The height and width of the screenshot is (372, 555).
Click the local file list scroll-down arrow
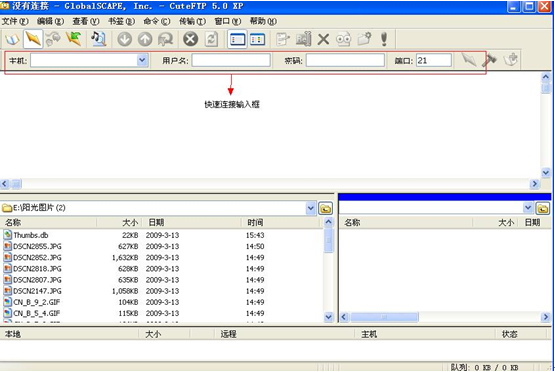point(328,317)
